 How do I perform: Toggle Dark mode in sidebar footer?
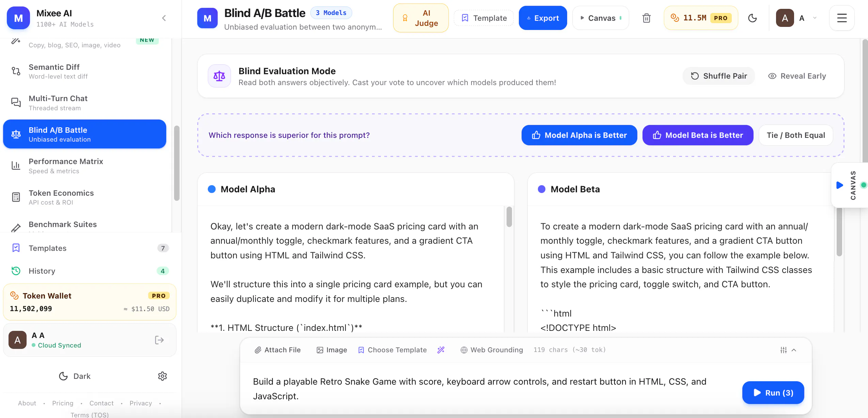point(75,376)
